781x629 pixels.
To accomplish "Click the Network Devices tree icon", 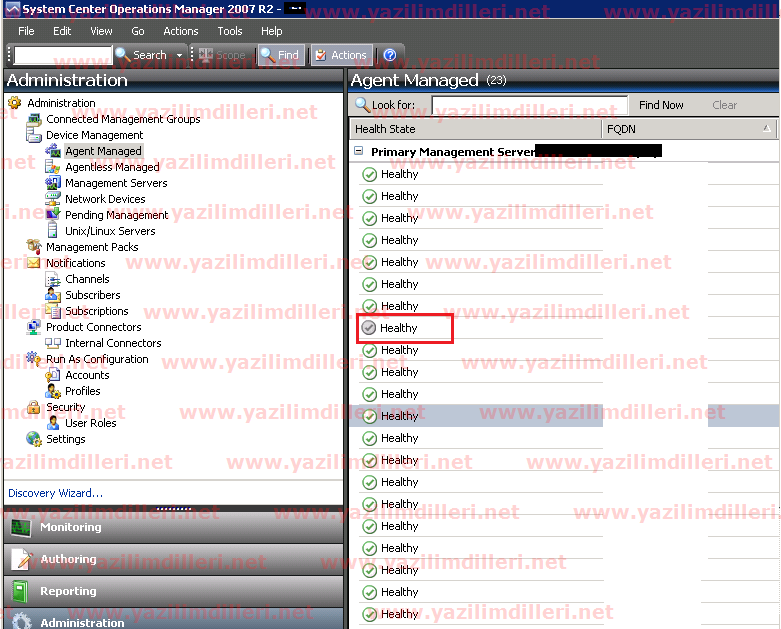I will click(x=53, y=199).
